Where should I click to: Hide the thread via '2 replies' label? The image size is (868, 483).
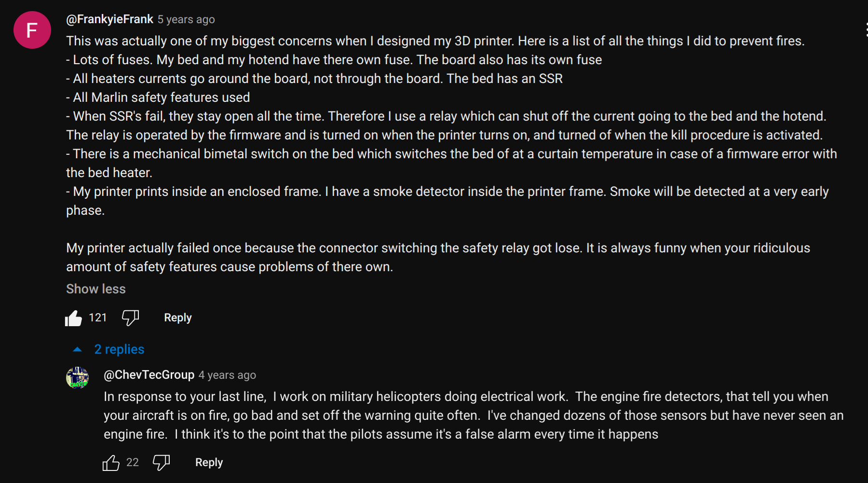(x=119, y=349)
